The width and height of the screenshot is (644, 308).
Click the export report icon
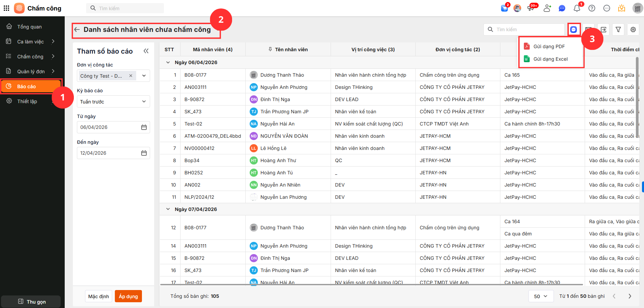pos(603,30)
